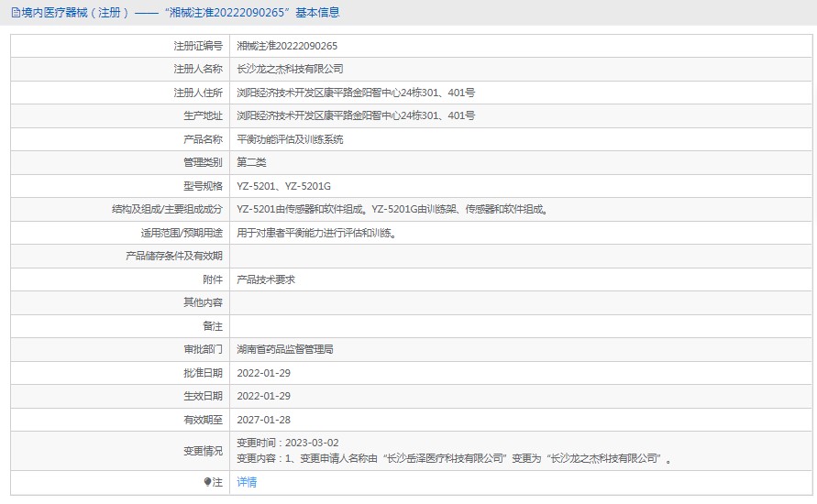Select model spec YZ-5201、YZ-5201G
This screenshot has width=817, height=504.
tap(283, 186)
